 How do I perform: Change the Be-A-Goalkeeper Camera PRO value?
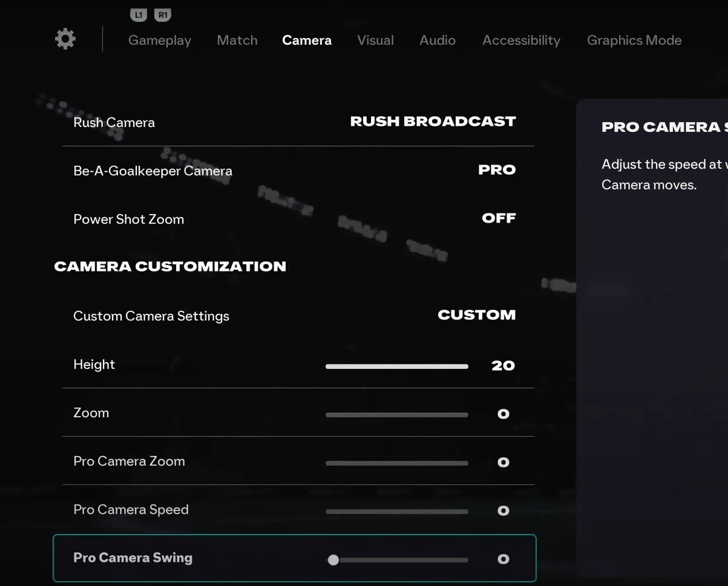pos(497,170)
